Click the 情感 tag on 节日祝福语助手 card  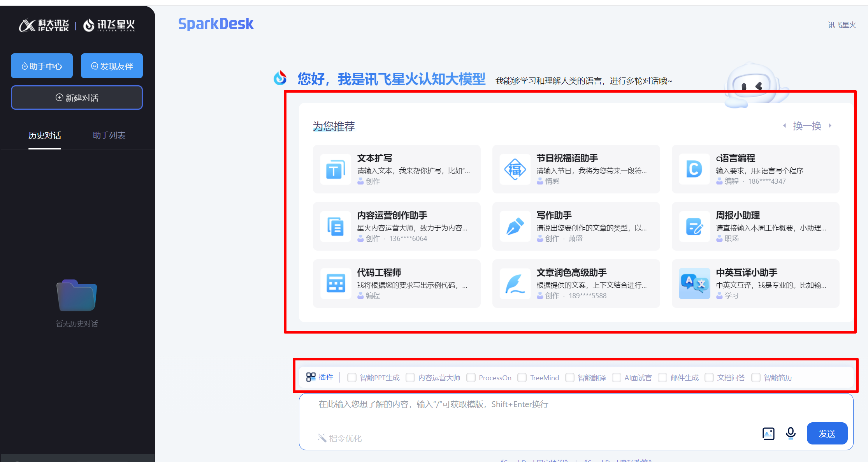pos(552,181)
